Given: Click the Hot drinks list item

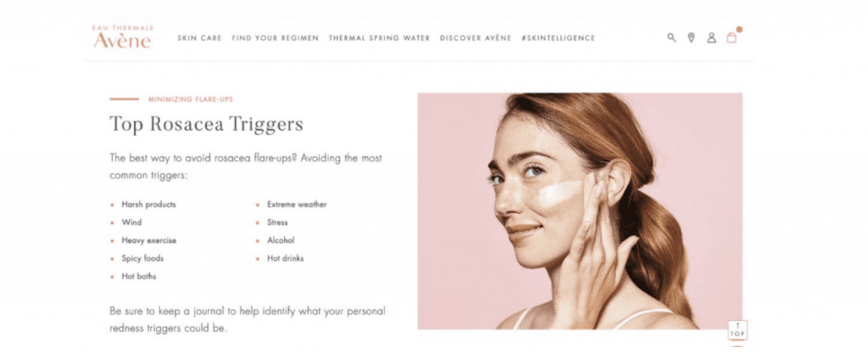Looking at the screenshot, I should (x=285, y=258).
